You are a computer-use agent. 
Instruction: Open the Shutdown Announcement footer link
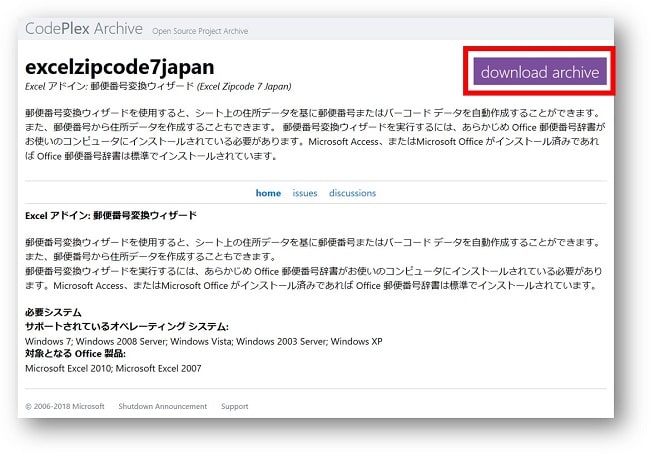click(162, 406)
